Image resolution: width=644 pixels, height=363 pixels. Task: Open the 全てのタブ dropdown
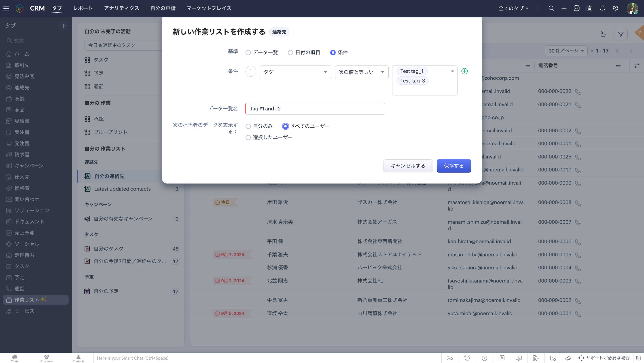tap(513, 8)
